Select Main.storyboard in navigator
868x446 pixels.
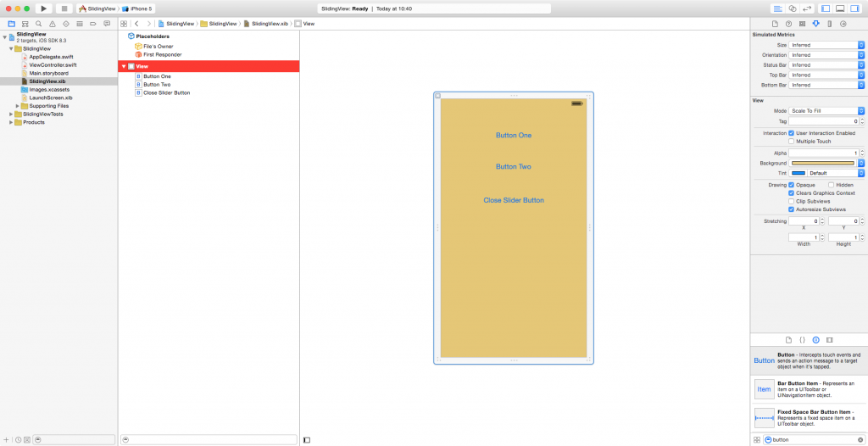48,73
